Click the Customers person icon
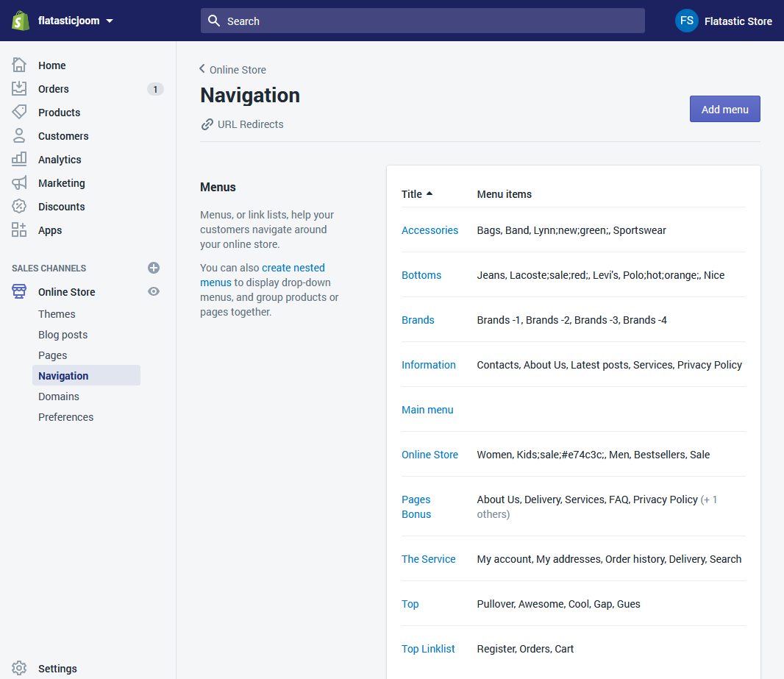784x679 pixels. 19,136
